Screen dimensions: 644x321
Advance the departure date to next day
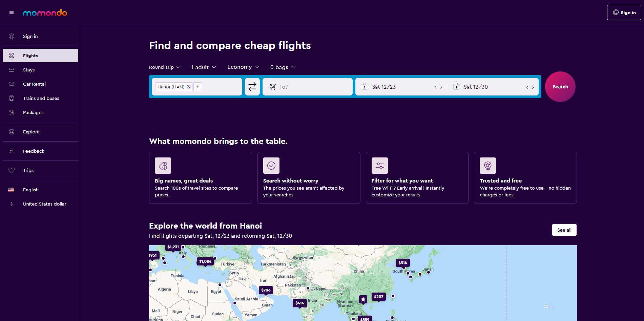[441, 87]
